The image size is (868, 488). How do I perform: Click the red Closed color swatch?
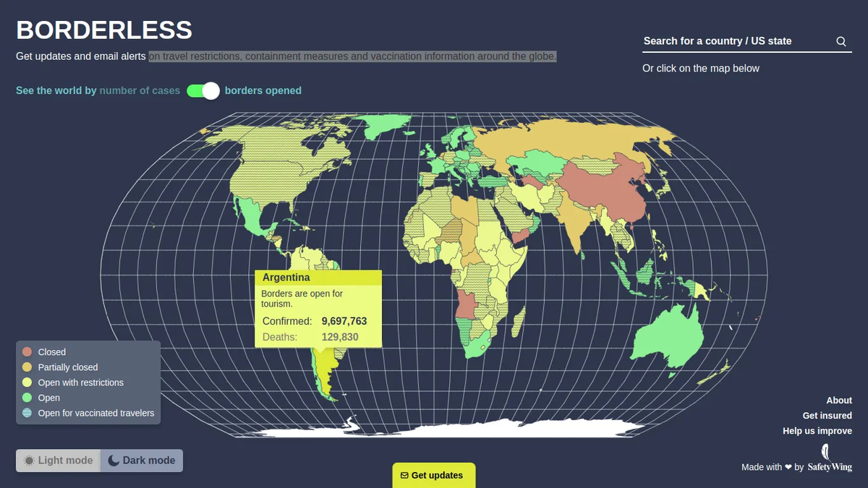[28, 352]
